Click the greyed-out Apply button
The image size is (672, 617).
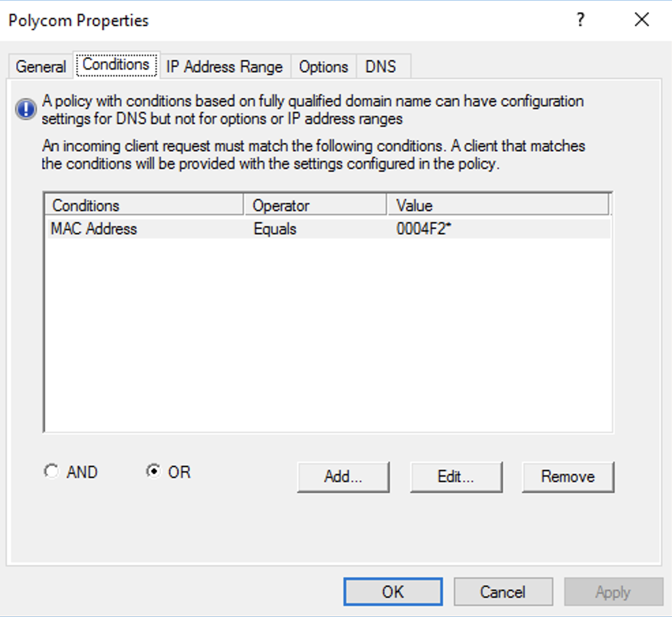tap(613, 592)
